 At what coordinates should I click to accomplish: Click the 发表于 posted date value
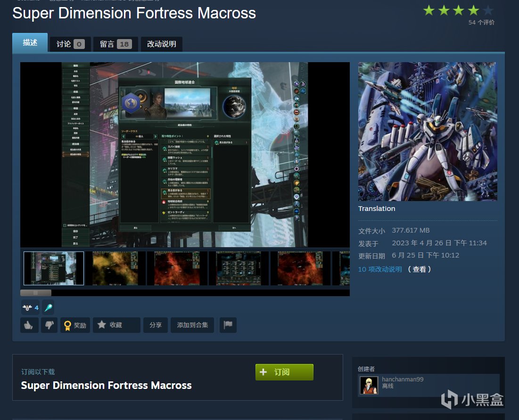[439, 243]
